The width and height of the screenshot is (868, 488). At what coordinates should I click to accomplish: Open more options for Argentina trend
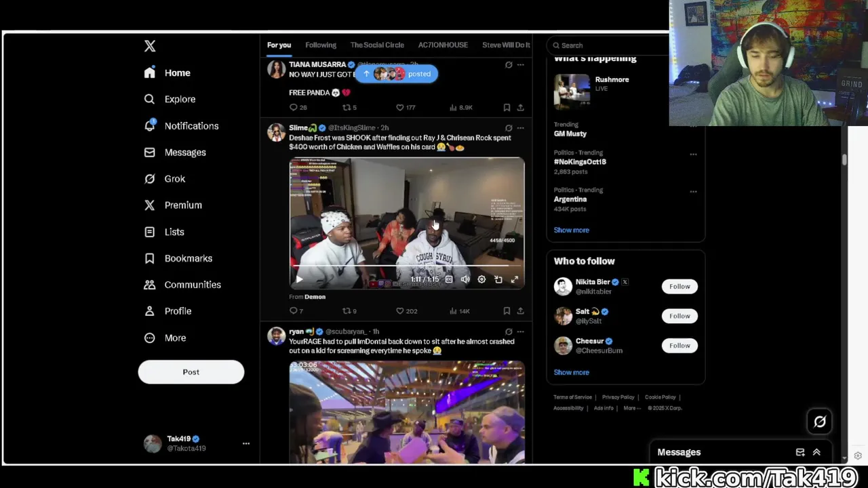(693, 192)
